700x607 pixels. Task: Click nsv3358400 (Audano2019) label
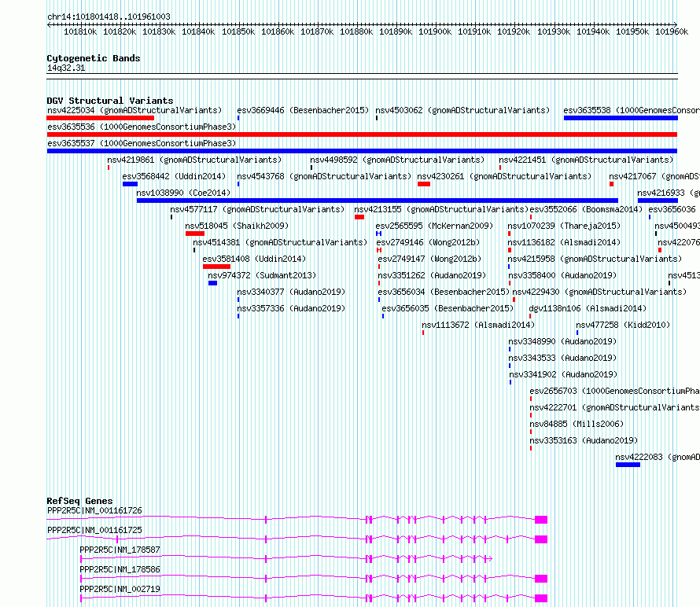click(562, 275)
